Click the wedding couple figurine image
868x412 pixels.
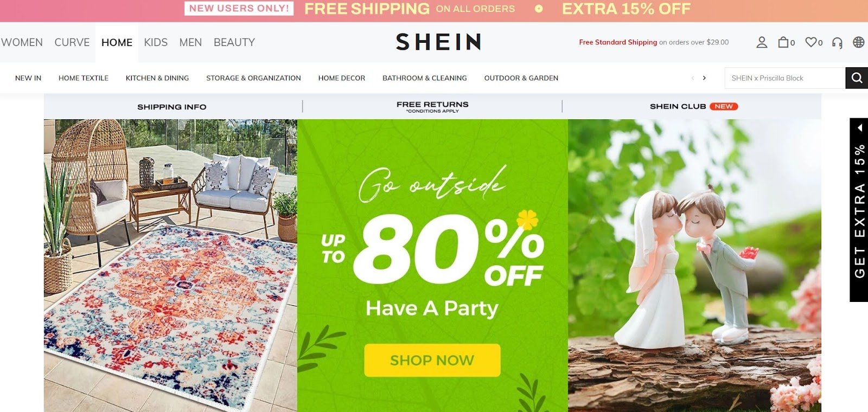coord(694,266)
